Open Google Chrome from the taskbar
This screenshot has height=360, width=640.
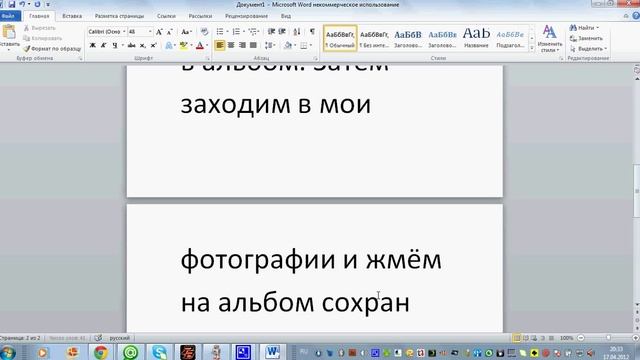click(x=101, y=352)
